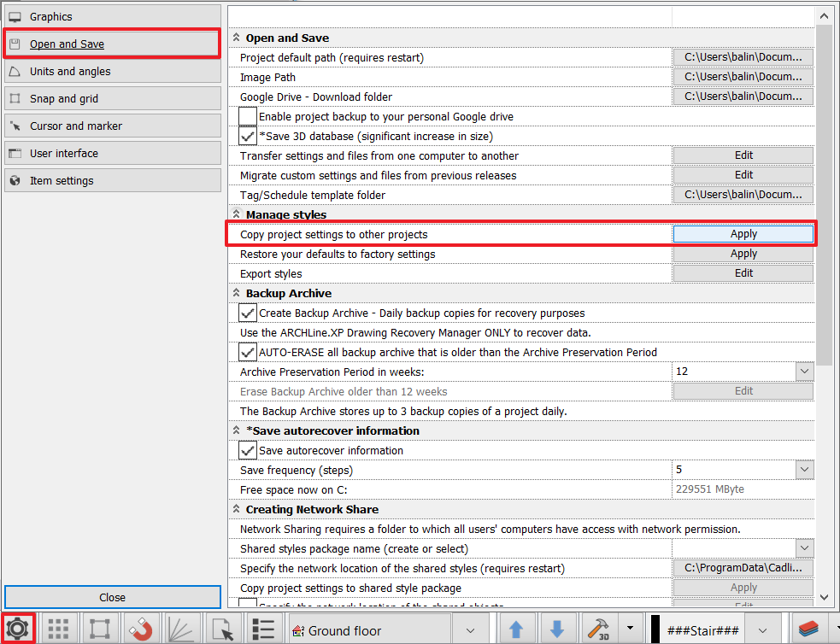The width and height of the screenshot is (840, 644).
Task: Click Apply for Restore defaults to factory settings
Action: click(x=743, y=254)
